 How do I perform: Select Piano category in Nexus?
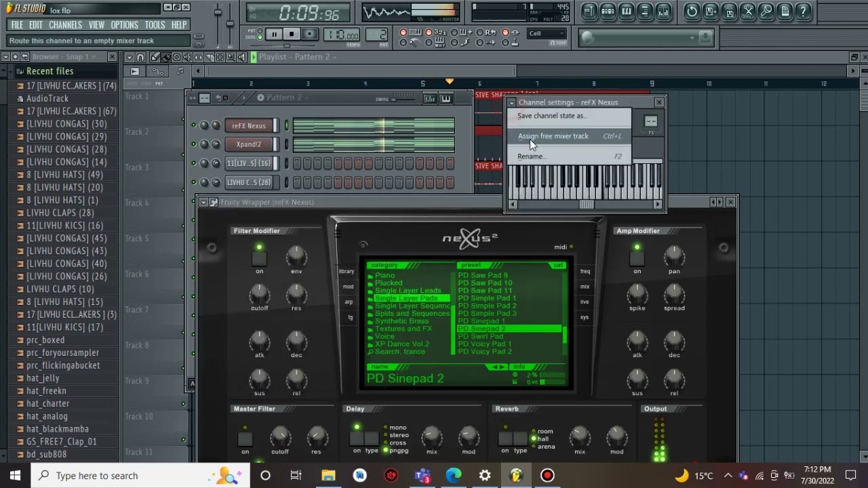click(384, 275)
